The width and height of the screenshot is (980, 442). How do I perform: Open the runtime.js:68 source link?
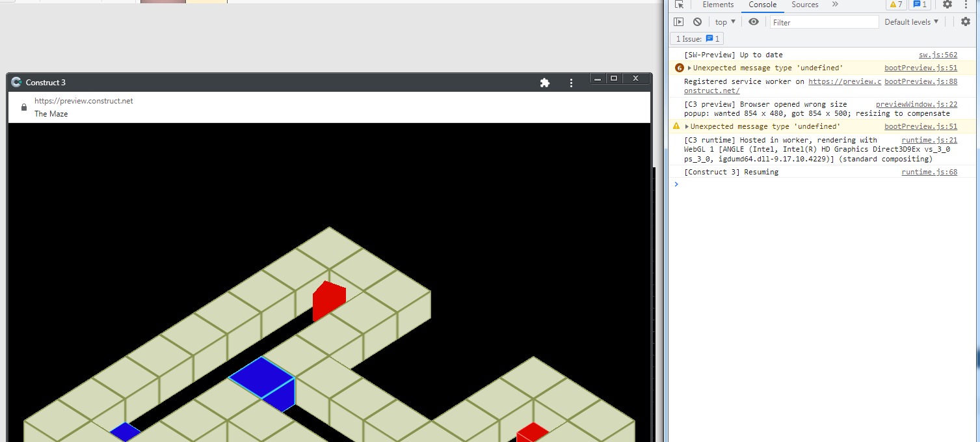(929, 172)
